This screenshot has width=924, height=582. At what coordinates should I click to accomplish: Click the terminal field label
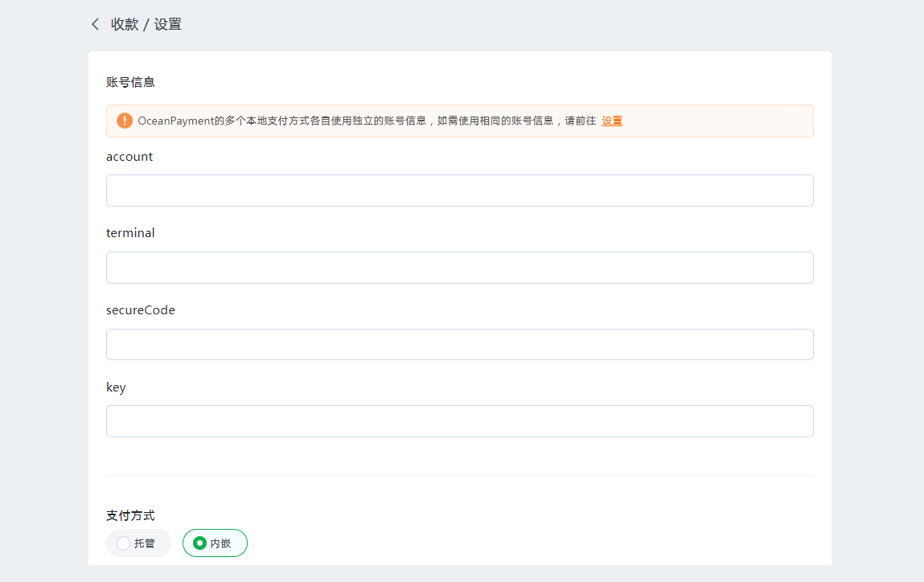pos(130,233)
